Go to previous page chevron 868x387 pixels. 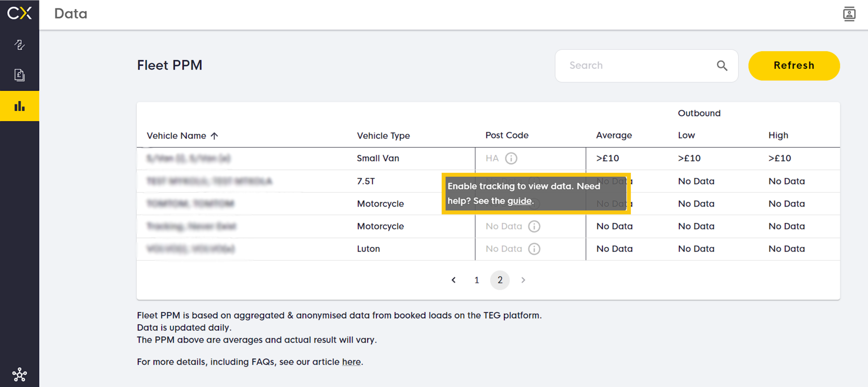tap(453, 280)
